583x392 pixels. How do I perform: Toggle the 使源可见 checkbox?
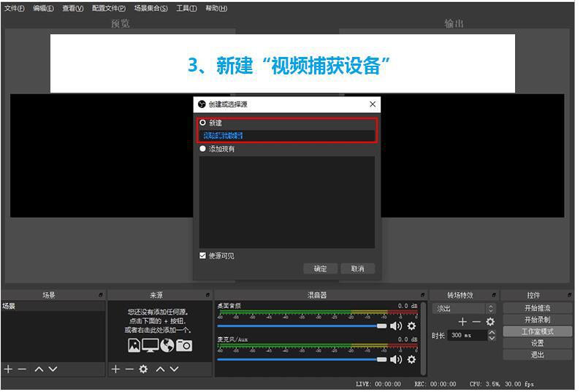tap(202, 255)
